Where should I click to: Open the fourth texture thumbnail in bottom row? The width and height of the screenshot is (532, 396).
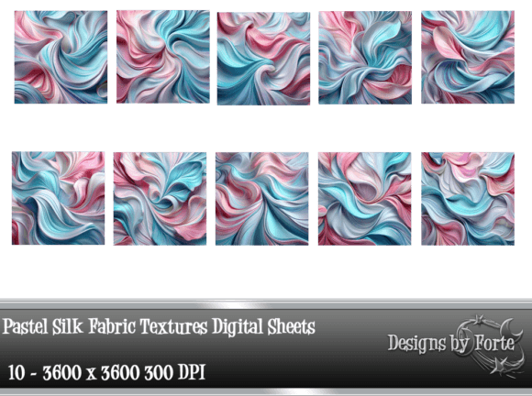pos(365,199)
